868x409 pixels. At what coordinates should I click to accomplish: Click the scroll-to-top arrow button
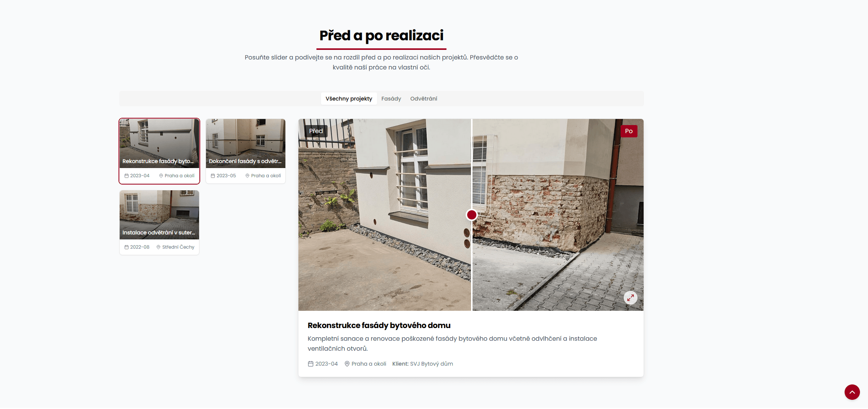coord(852,392)
